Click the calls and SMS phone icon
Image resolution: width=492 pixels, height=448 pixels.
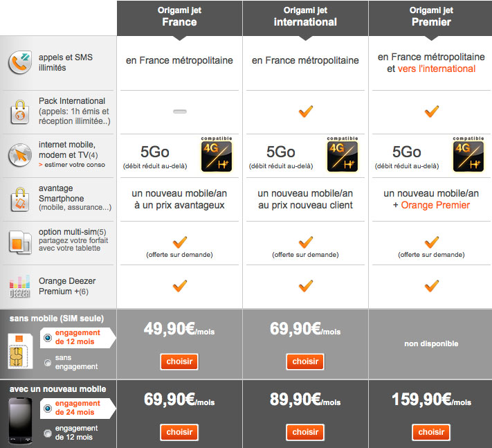[x=20, y=63]
